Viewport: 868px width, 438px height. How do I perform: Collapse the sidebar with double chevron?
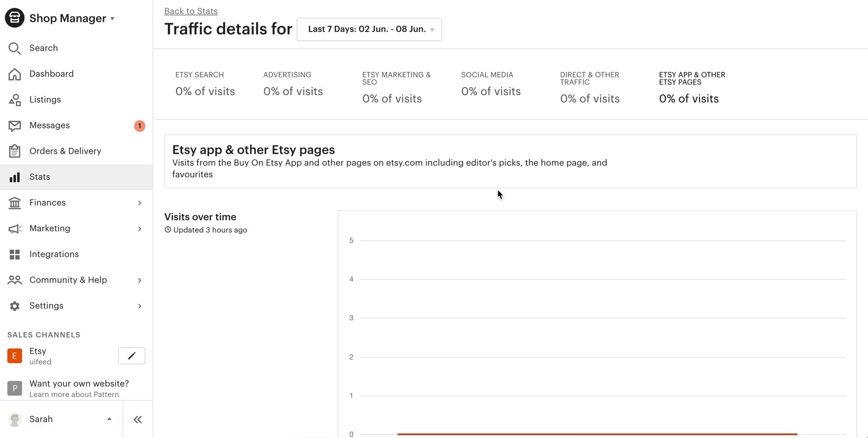click(x=138, y=419)
